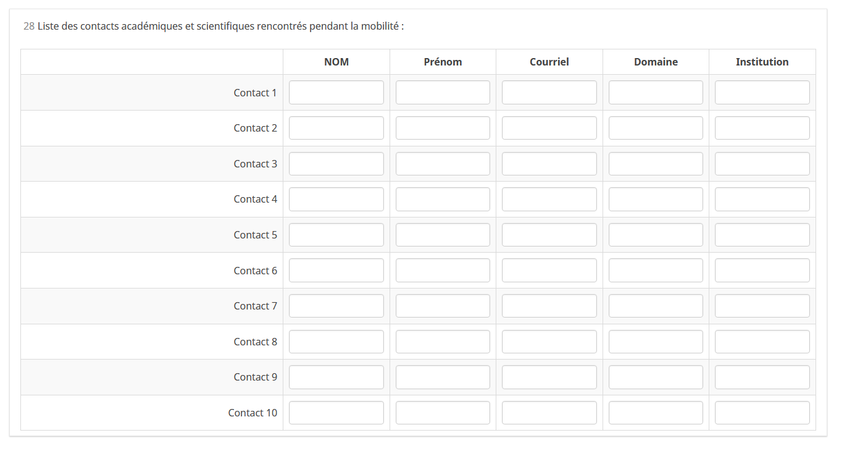
Task: Click the Contact 6 Prénom field
Action: (443, 271)
